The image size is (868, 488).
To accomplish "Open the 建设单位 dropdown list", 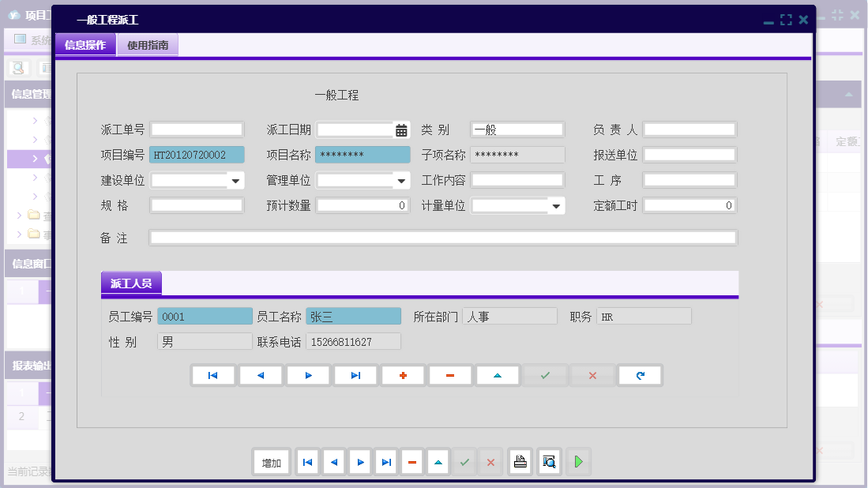I will pos(234,180).
